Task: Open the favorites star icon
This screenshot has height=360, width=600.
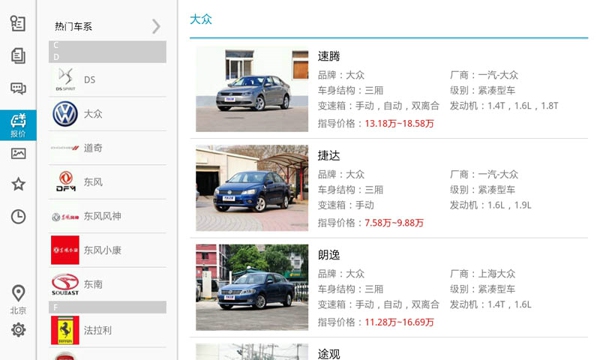Action: click(18, 184)
